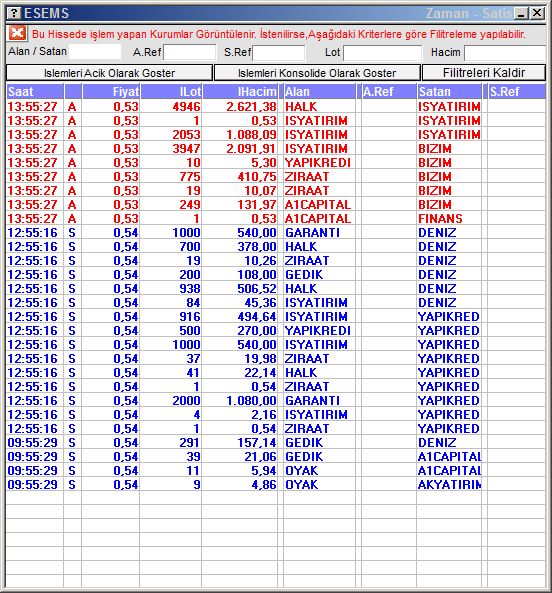Click the lot value 2053
This screenshot has width=552, height=593.
186,135
